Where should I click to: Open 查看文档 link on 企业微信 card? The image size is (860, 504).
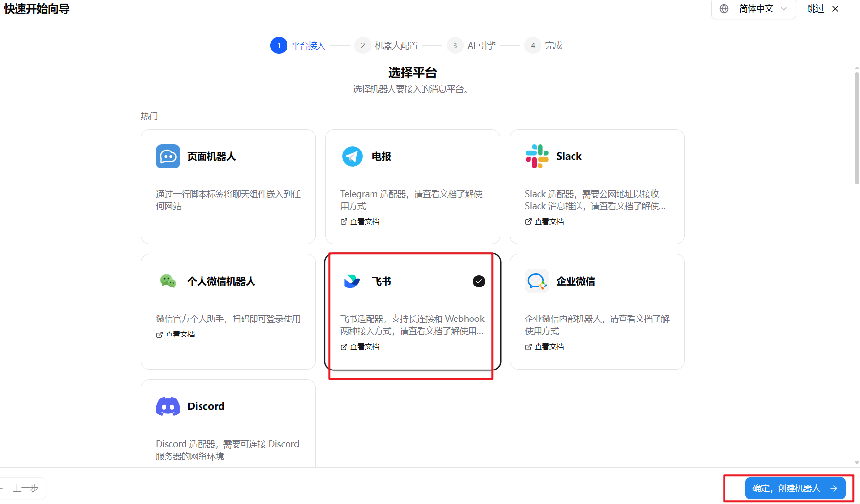coord(544,347)
